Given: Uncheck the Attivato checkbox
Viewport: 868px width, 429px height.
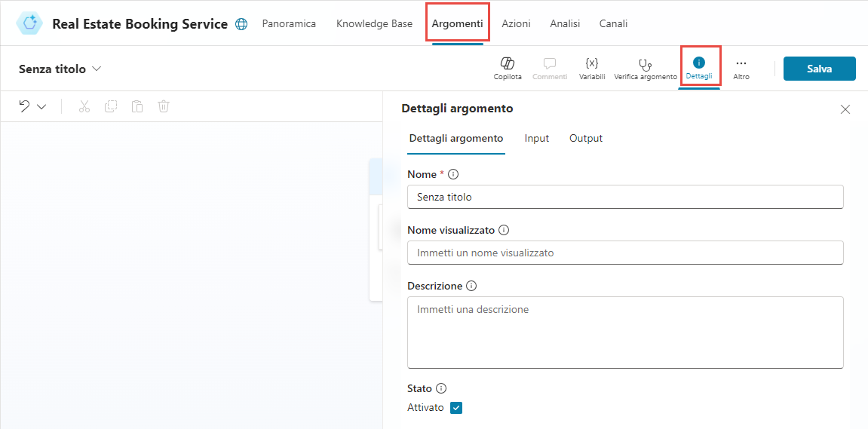Looking at the screenshot, I should pyautogui.click(x=456, y=408).
